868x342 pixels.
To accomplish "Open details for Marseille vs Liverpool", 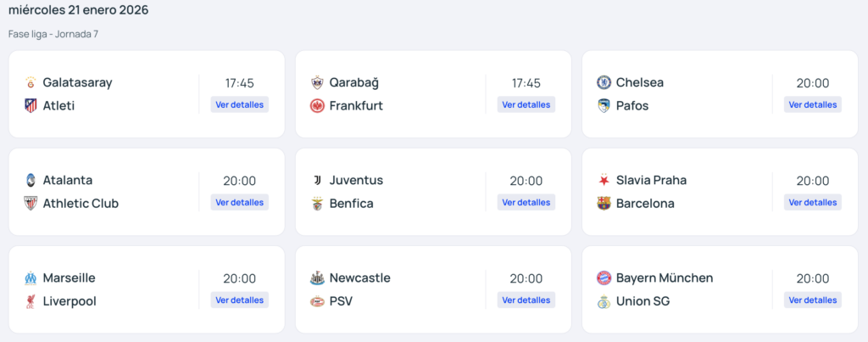I will (x=240, y=300).
